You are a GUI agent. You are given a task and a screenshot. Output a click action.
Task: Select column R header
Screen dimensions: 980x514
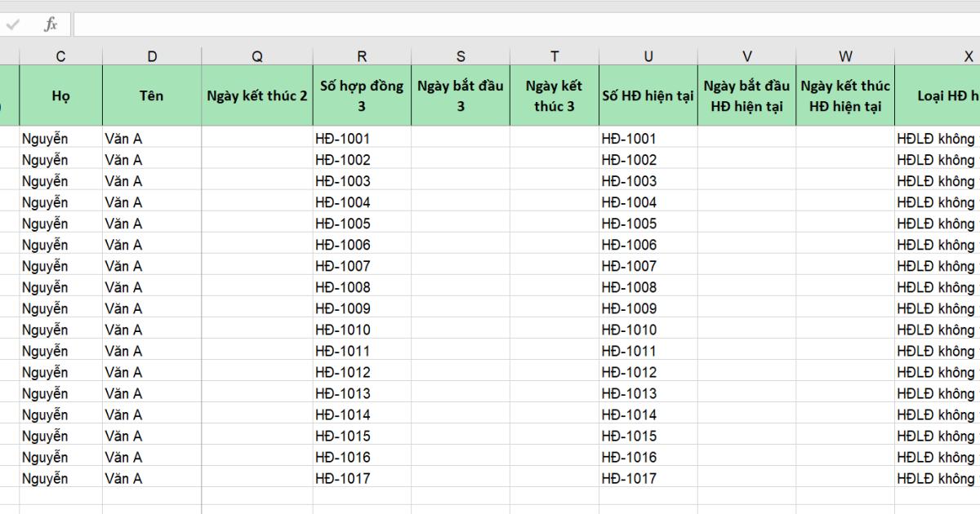point(362,56)
